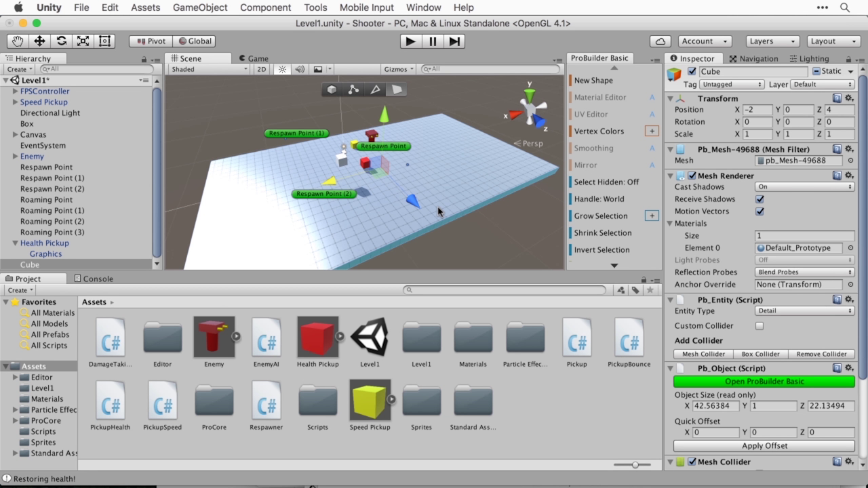
Task: Open Grow Selection options plus button
Action: click(652, 216)
